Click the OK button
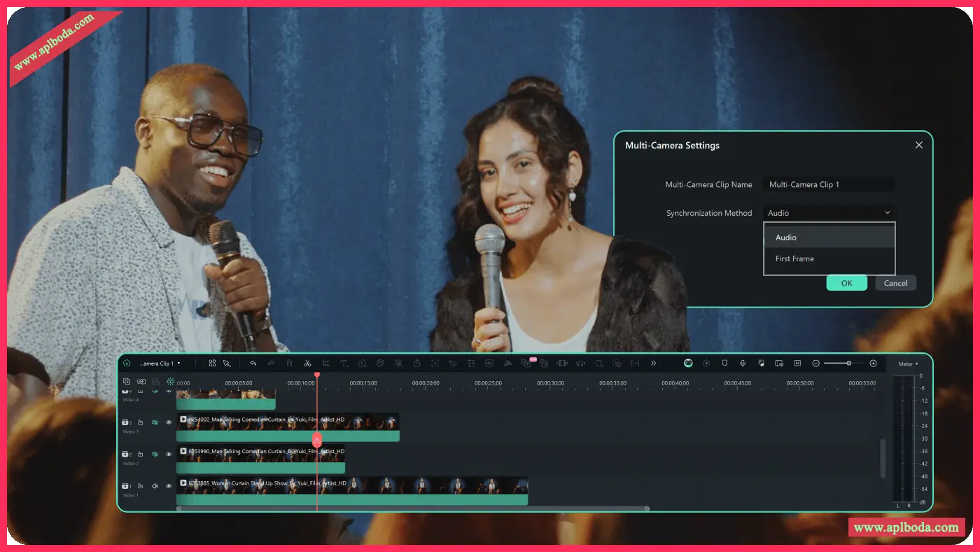980x552 pixels. [x=846, y=283]
